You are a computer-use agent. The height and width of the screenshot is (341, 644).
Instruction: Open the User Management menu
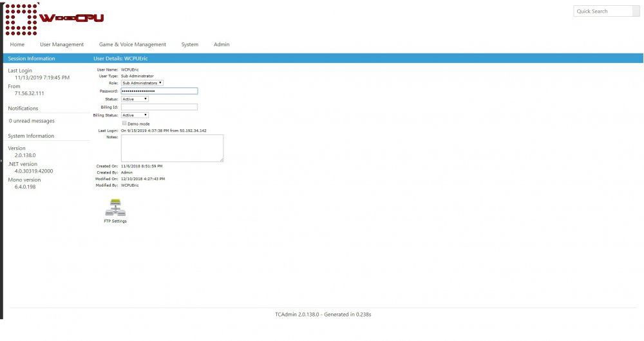click(62, 44)
